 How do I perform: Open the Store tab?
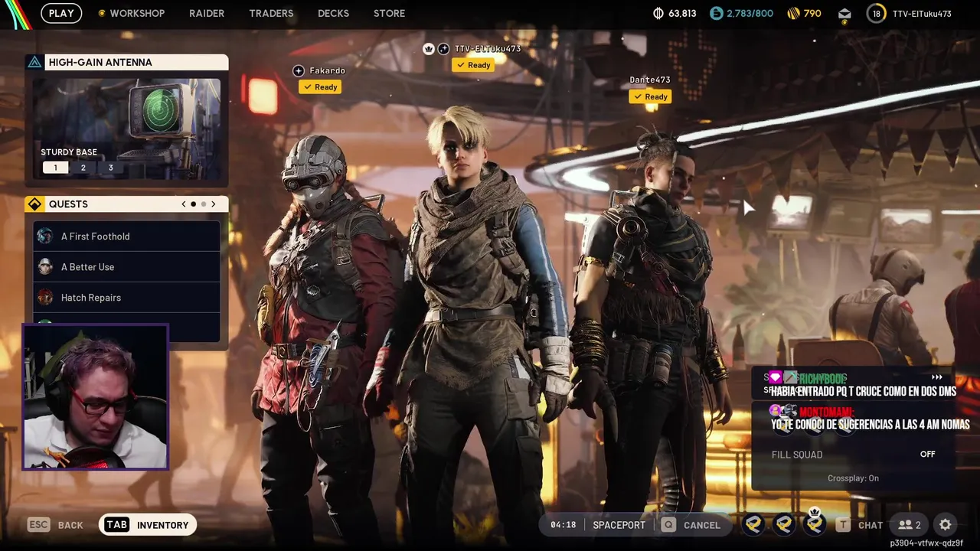coord(389,13)
